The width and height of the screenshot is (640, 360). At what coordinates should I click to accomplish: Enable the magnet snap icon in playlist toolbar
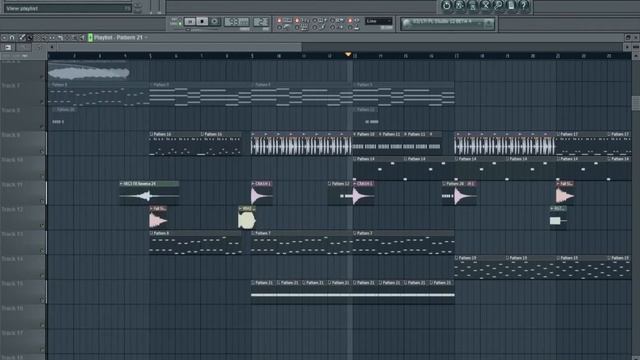[x=12, y=38]
